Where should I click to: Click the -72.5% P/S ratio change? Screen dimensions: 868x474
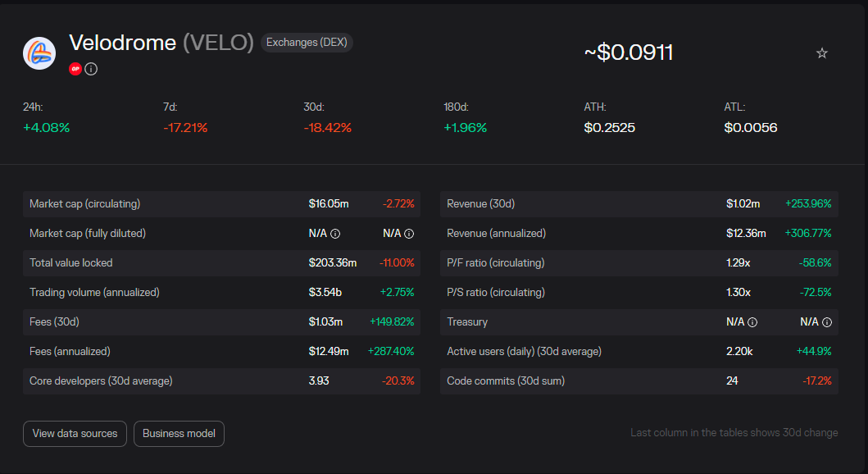(816, 293)
